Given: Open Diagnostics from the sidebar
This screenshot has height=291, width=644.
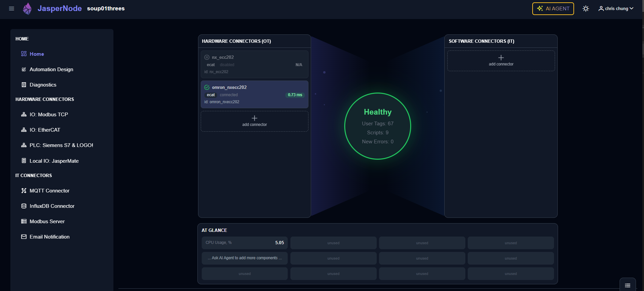Looking at the screenshot, I should pyautogui.click(x=43, y=85).
